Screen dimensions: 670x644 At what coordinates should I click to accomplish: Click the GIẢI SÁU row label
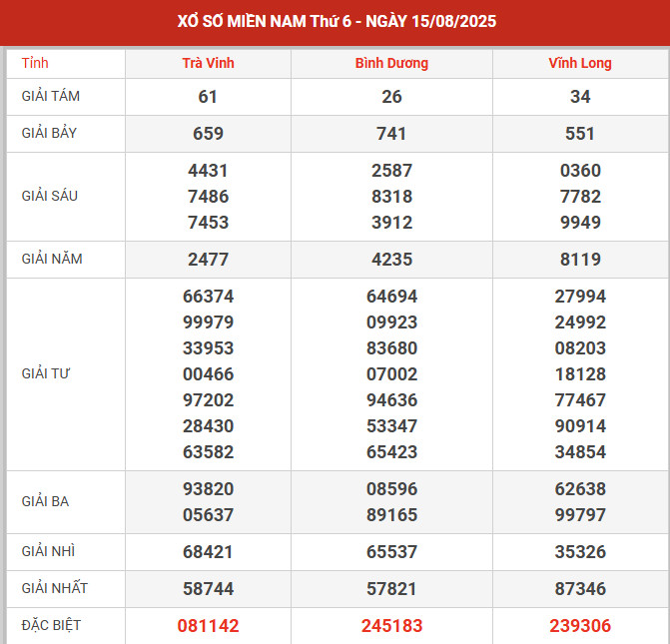(49, 196)
